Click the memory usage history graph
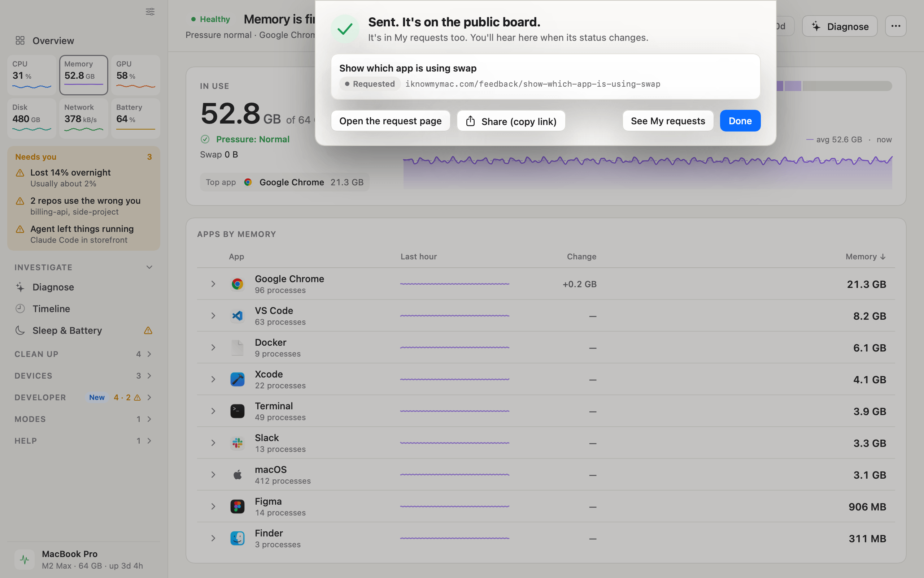Image resolution: width=924 pixels, height=578 pixels. click(x=648, y=172)
